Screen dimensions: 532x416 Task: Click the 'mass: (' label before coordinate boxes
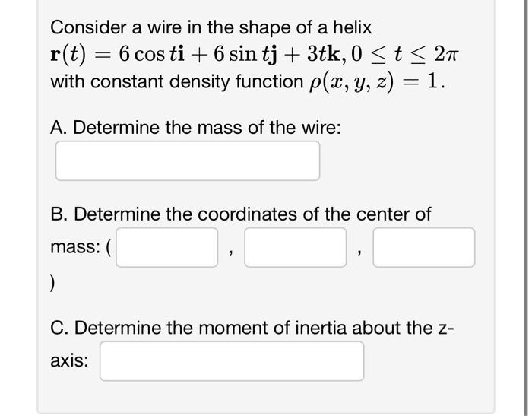81,247
